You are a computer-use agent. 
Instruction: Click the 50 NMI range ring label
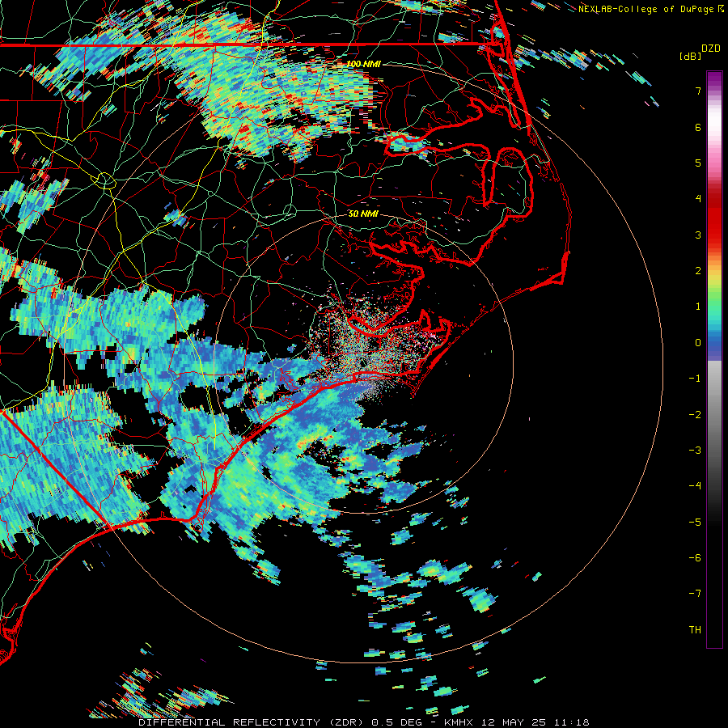pos(363,214)
